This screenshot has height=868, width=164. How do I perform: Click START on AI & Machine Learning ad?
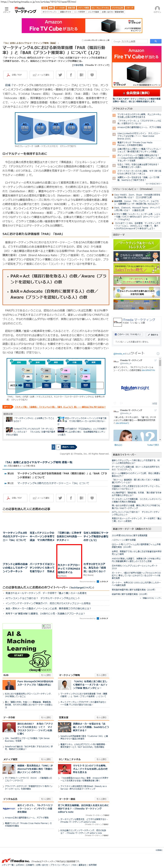pos(19,655)
